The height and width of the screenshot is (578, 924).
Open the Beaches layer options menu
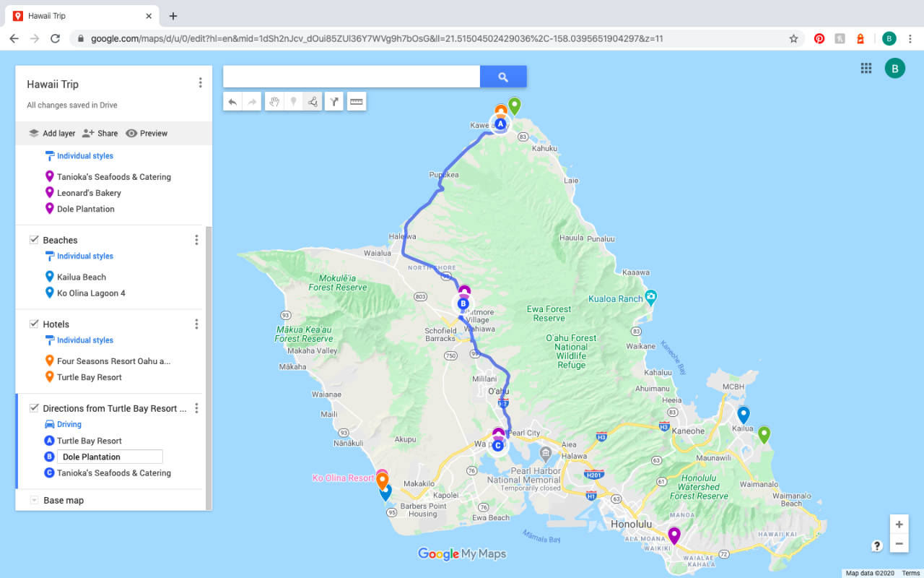(196, 240)
